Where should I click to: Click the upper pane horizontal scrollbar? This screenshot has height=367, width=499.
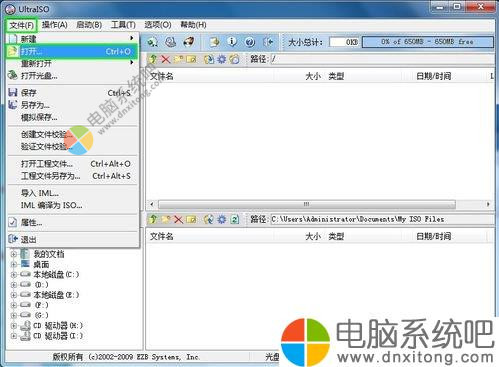(x=319, y=204)
